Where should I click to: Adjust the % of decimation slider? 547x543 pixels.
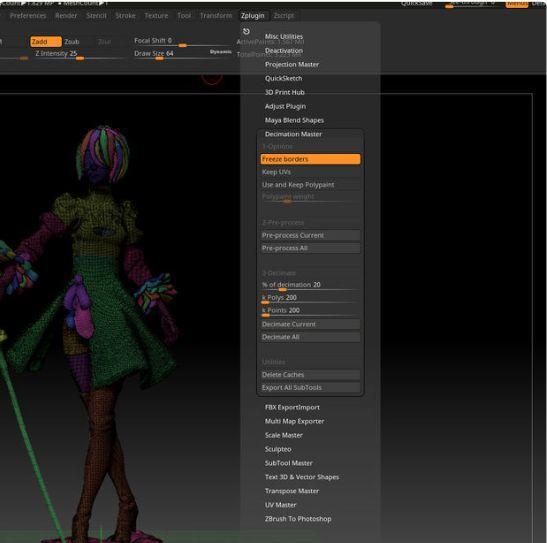click(x=310, y=286)
